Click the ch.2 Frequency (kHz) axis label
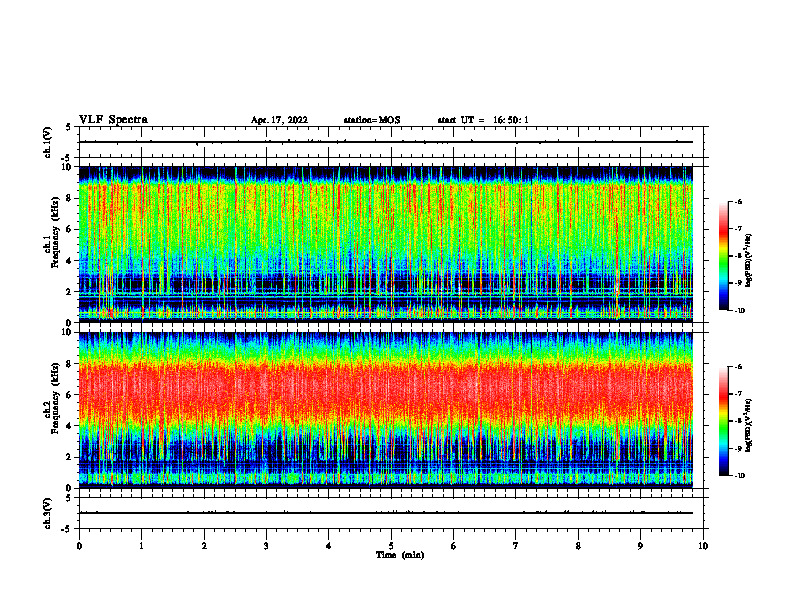Screen dimensions: 792x612 [52, 398]
